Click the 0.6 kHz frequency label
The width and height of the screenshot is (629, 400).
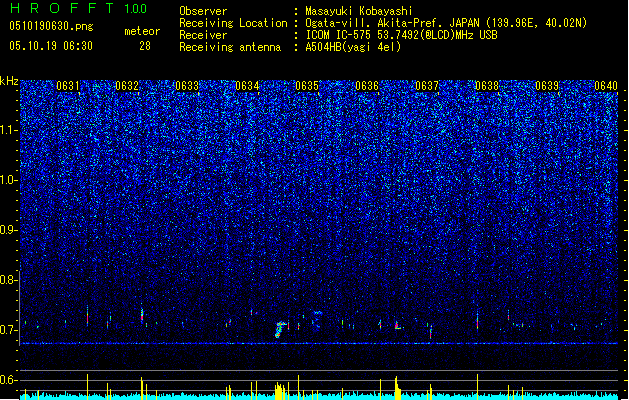[9, 380]
